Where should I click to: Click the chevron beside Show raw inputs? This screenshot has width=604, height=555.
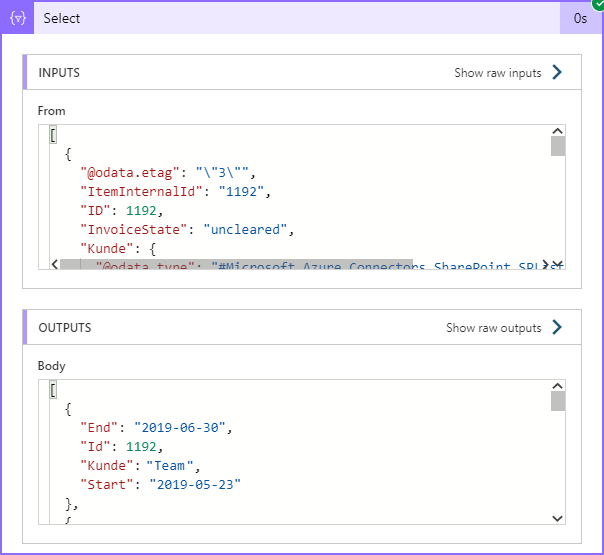[558, 72]
